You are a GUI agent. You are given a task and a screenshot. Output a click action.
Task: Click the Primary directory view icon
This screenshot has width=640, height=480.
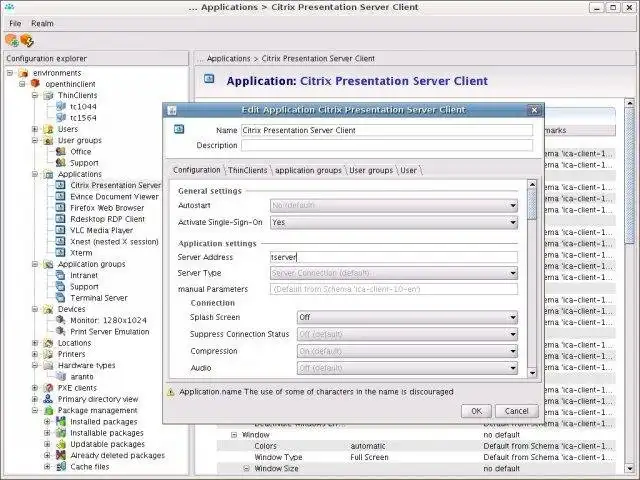(48, 399)
